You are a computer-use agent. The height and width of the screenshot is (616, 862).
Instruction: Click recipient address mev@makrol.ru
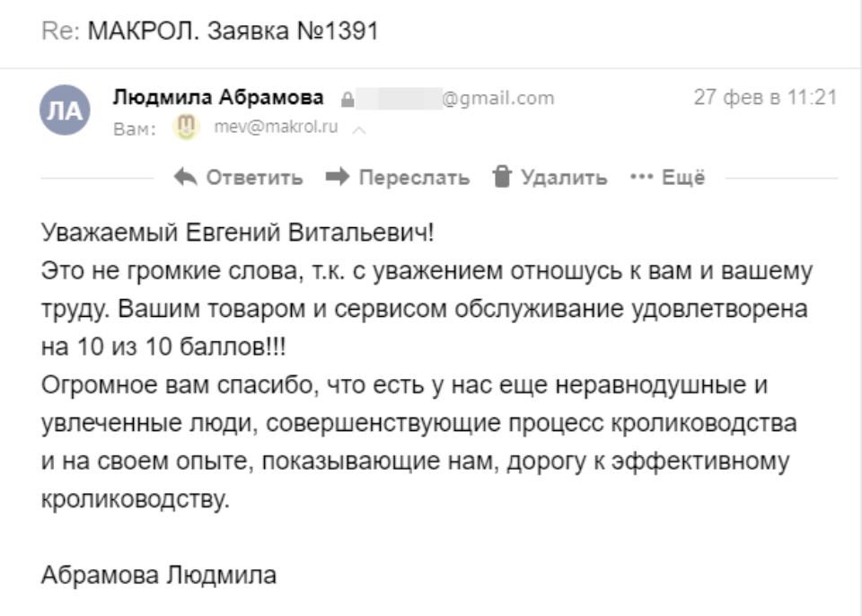(x=276, y=128)
